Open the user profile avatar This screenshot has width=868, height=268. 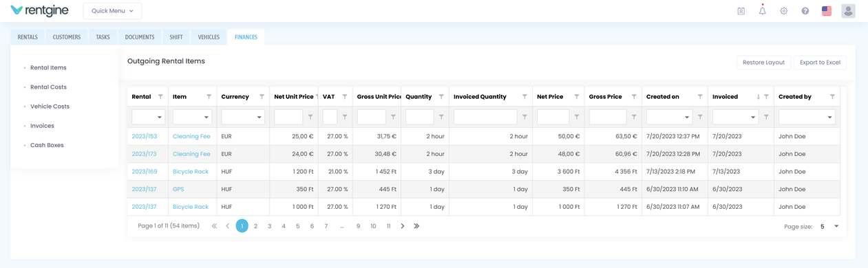click(x=848, y=11)
